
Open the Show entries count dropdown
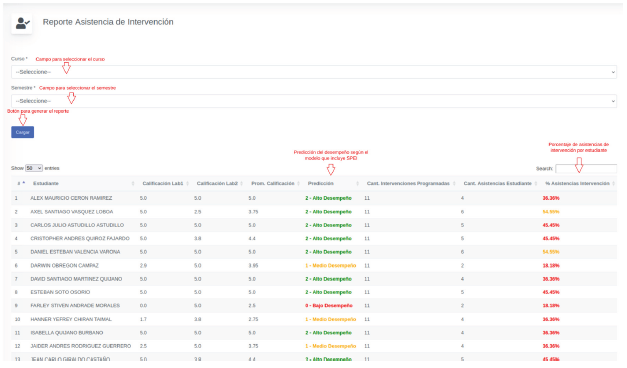point(34,168)
